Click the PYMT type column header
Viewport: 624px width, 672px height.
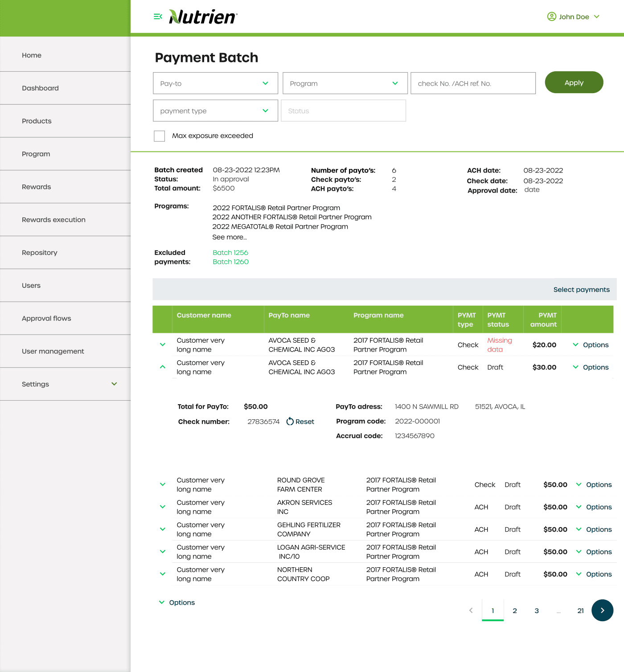coord(467,320)
